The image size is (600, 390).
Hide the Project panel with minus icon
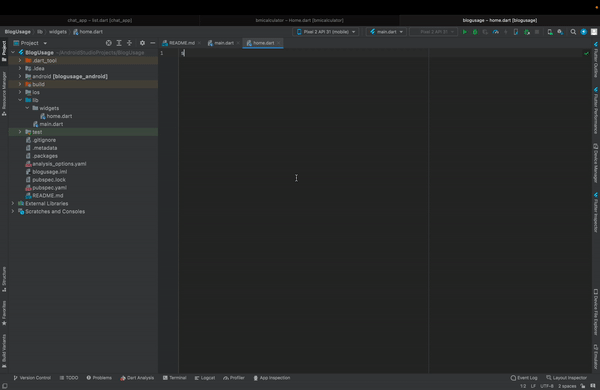click(153, 43)
